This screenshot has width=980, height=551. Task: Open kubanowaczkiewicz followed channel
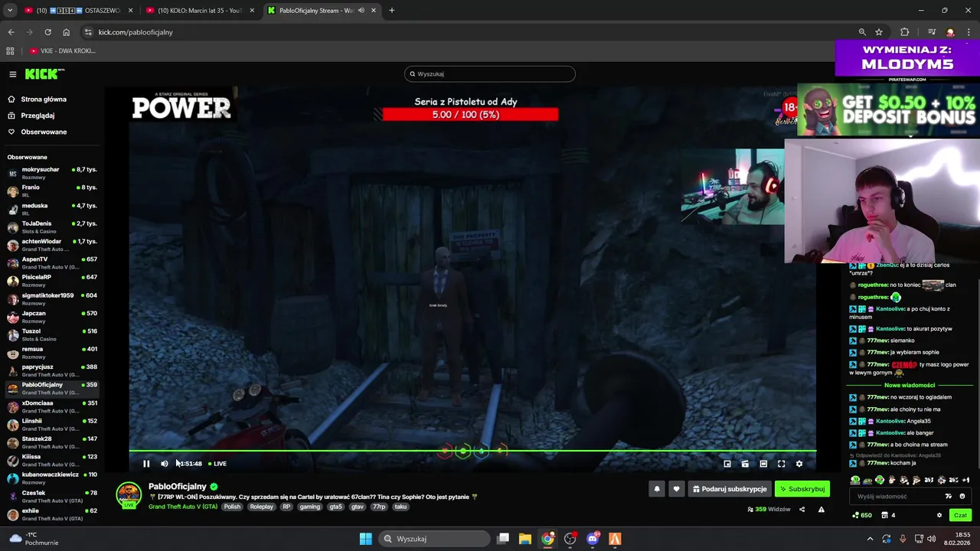point(52,478)
